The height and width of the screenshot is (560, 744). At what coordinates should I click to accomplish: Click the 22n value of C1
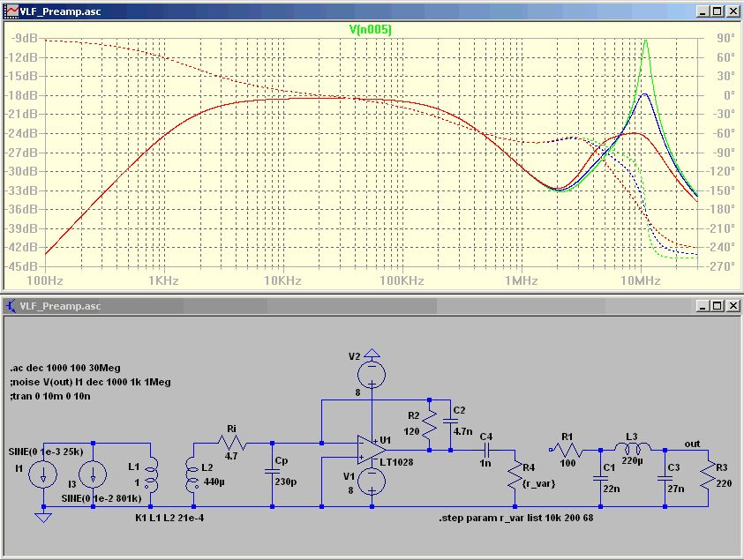pyautogui.click(x=611, y=488)
